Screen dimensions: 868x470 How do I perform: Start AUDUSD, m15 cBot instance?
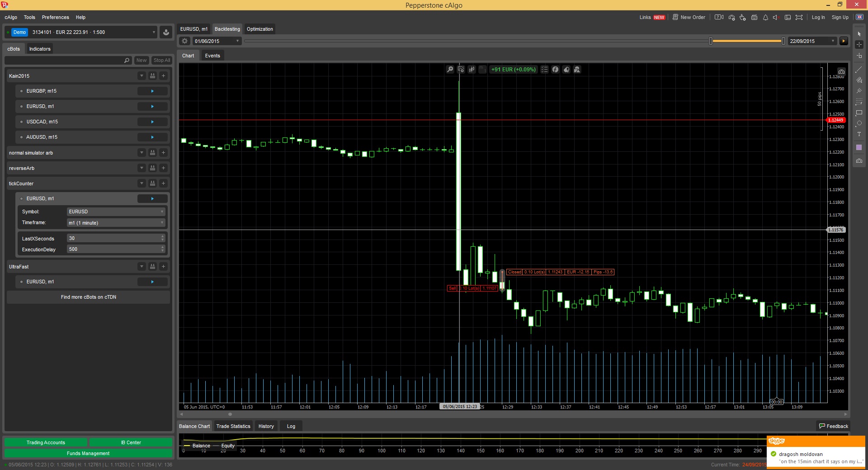(x=152, y=137)
